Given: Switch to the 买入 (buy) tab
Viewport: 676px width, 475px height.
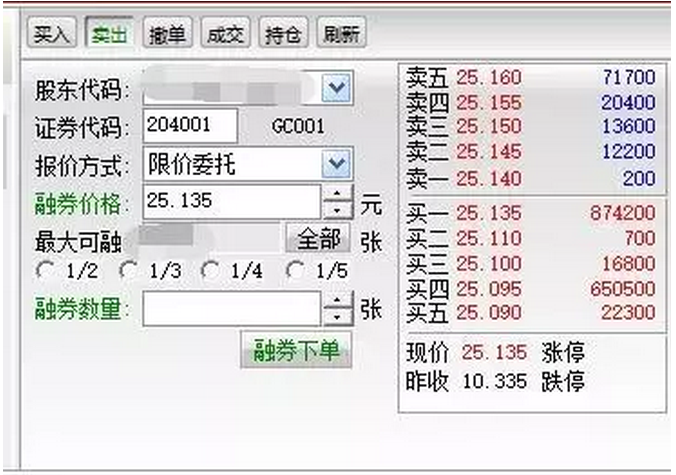Looking at the screenshot, I should pos(50,34).
